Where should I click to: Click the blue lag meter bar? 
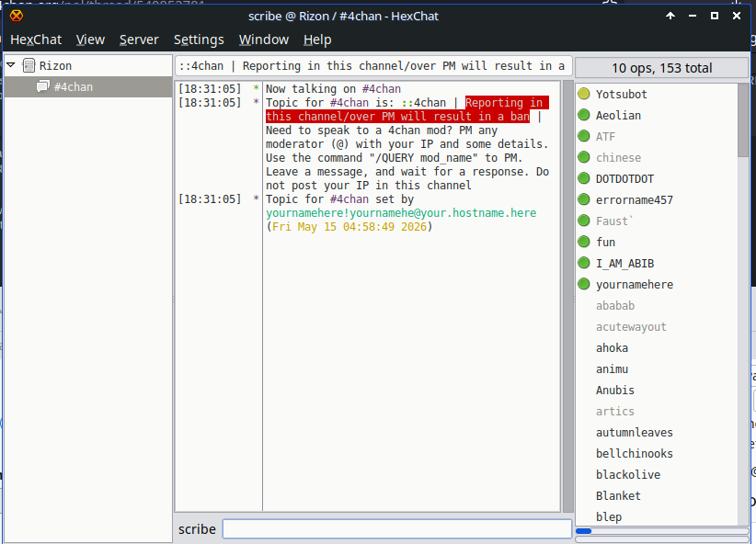coord(583,531)
